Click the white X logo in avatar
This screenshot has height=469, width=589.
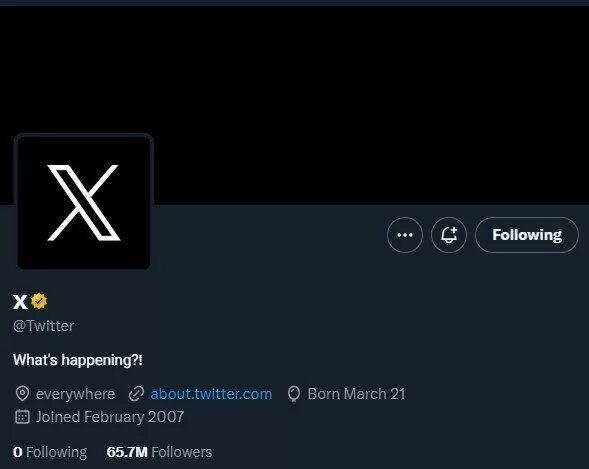[84, 202]
